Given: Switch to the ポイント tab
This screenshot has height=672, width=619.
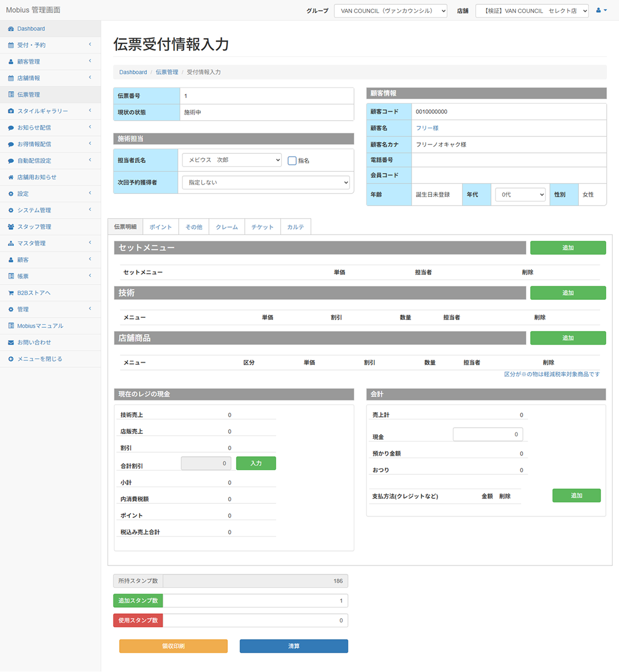Looking at the screenshot, I should pyautogui.click(x=160, y=227).
